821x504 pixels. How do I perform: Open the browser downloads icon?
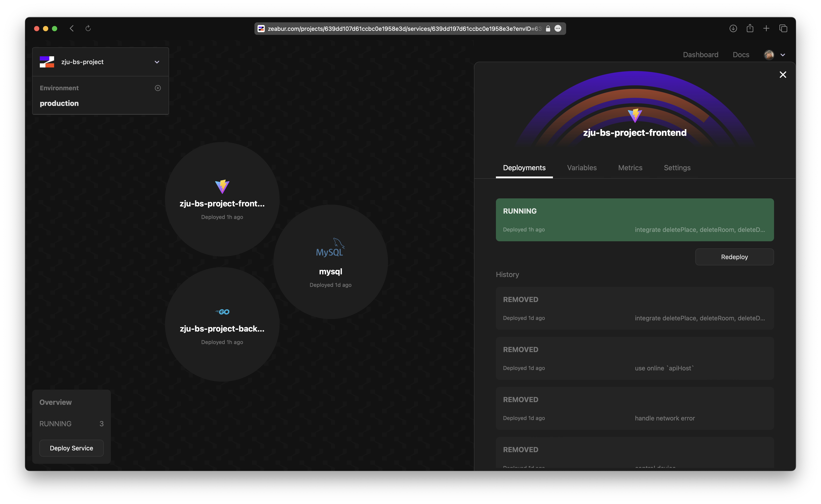click(733, 28)
